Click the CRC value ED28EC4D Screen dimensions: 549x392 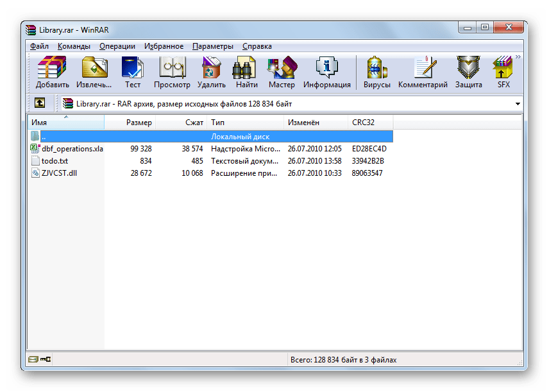[x=369, y=149]
